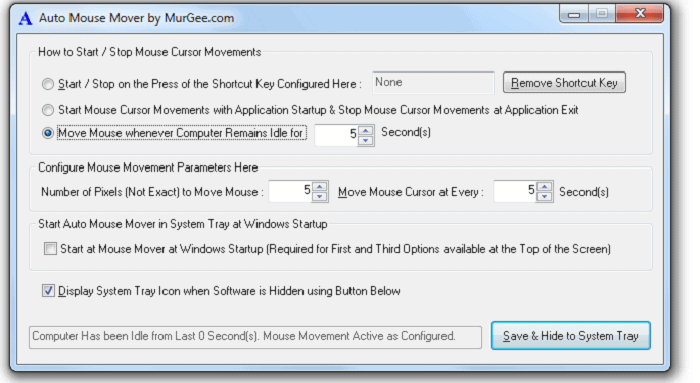Click the number of pixels value field
The width and height of the screenshot is (700, 383).
coord(290,192)
